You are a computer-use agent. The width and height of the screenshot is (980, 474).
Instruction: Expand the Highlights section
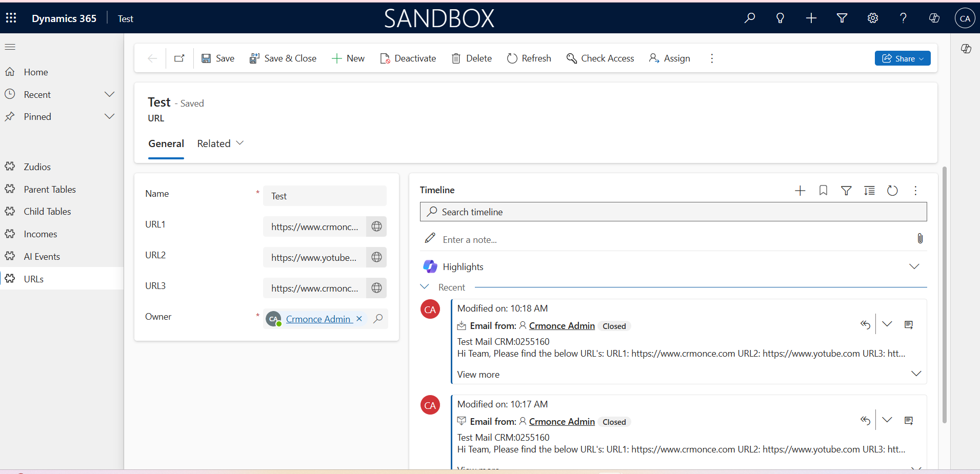(914, 266)
